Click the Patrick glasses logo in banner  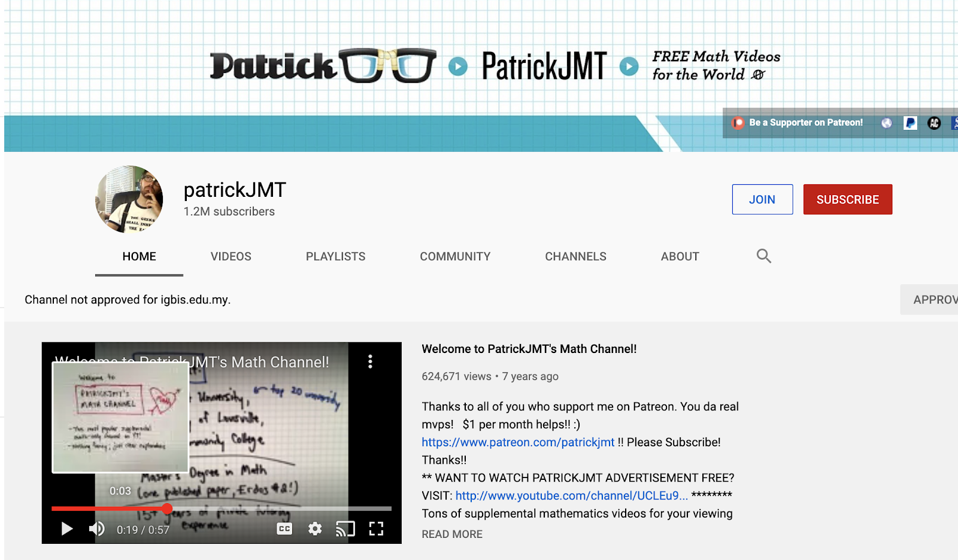[x=323, y=65]
